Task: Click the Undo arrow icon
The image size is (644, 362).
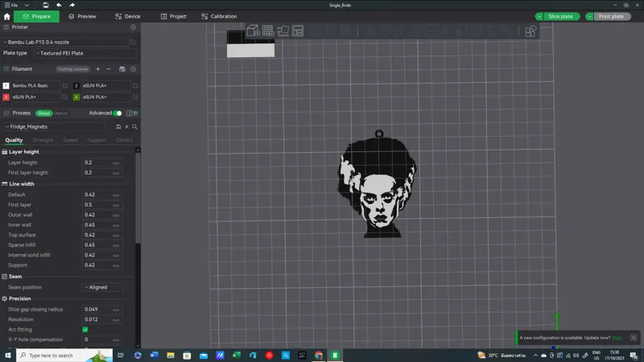Action: (x=59, y=5)
